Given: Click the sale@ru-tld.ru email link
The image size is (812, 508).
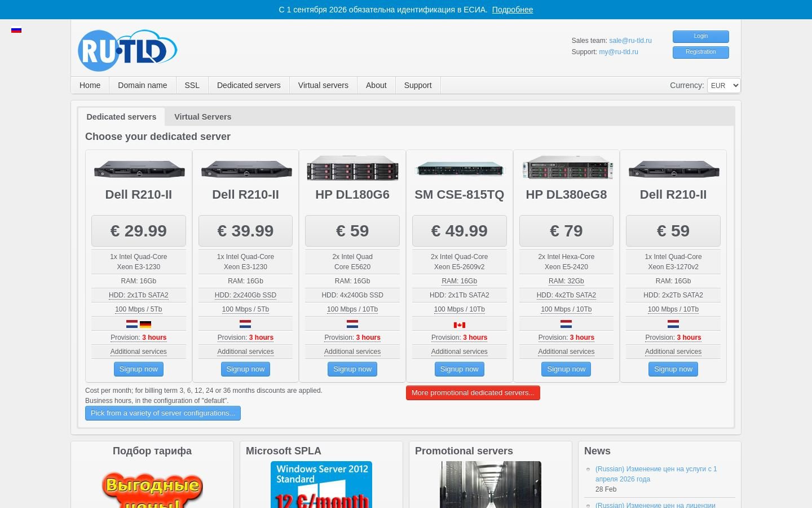Looking at the screenshot, I should 630,41.
